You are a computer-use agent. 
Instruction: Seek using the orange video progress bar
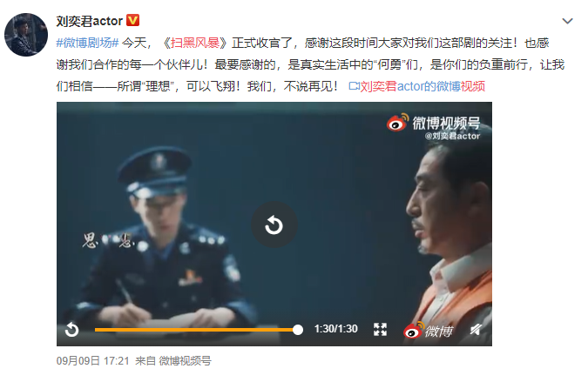(x=196, y=330)
